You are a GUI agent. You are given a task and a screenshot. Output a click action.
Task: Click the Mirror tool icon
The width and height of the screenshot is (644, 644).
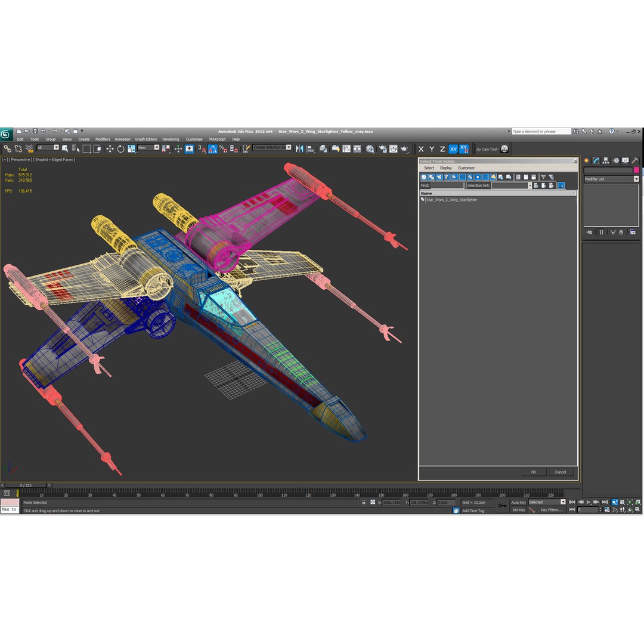(299, 148)
